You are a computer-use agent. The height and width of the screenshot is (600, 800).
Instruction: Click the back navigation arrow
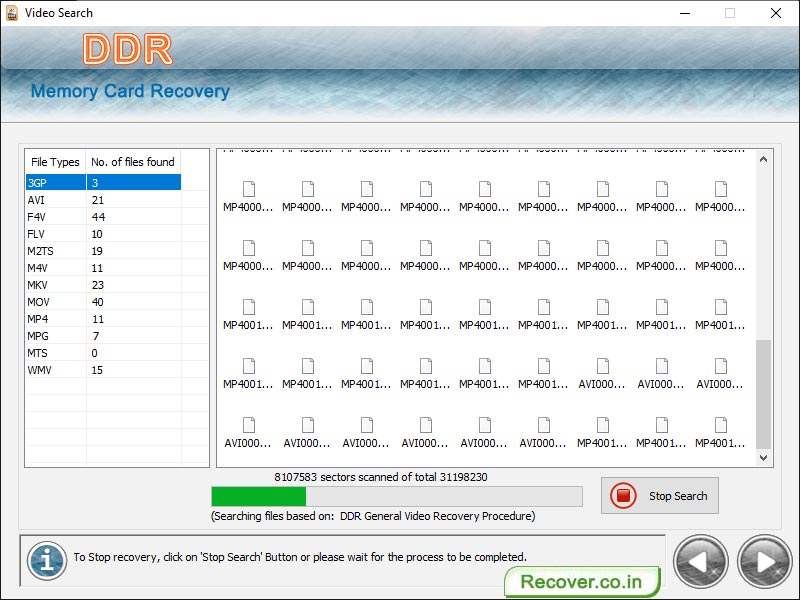[700, 561]
